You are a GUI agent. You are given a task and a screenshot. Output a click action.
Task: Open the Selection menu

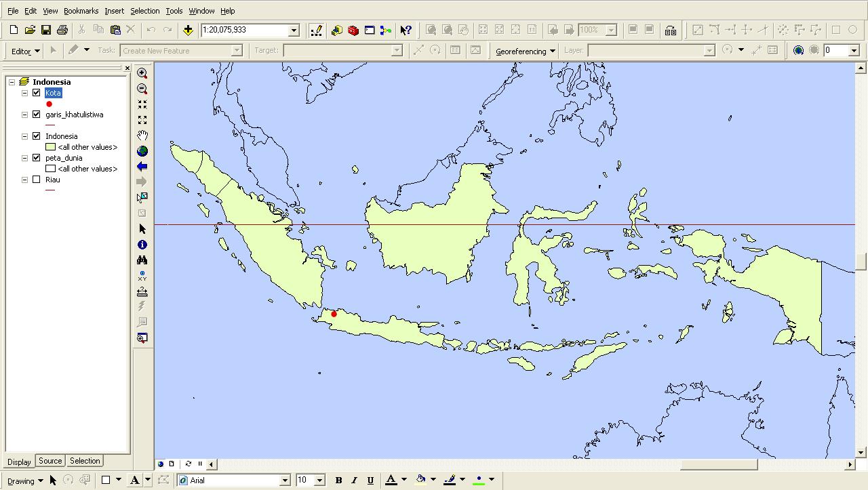[144, 11]
